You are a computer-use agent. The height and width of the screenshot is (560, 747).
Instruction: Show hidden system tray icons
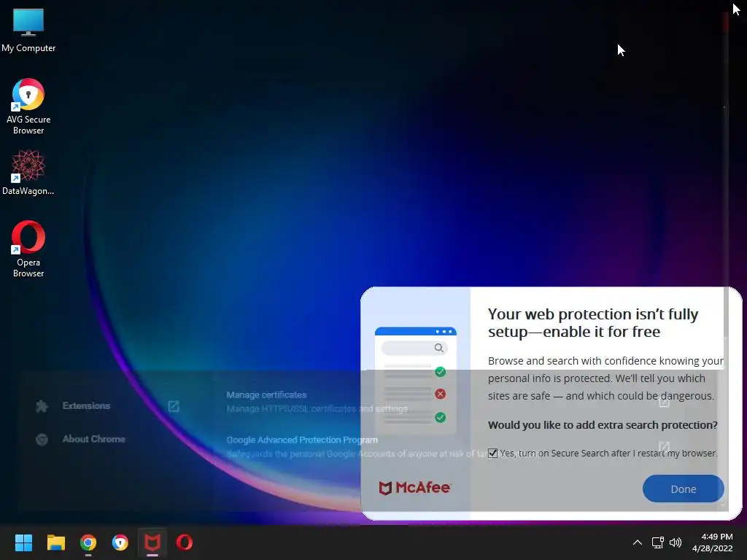638,542
